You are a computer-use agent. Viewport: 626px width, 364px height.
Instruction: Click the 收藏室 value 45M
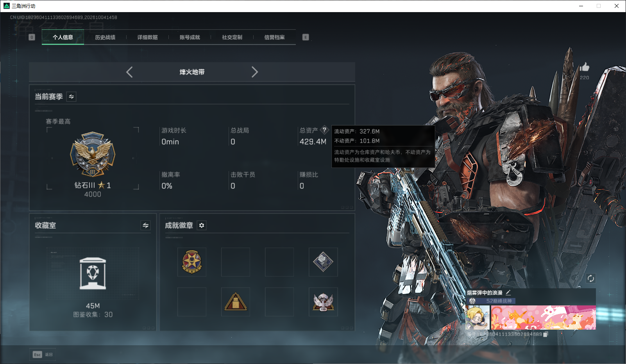pyautogui.click(x=93, y=306)
